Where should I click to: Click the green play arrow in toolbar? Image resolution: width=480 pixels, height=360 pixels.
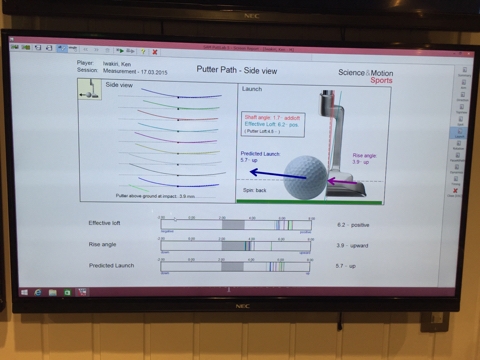(120, 51)
